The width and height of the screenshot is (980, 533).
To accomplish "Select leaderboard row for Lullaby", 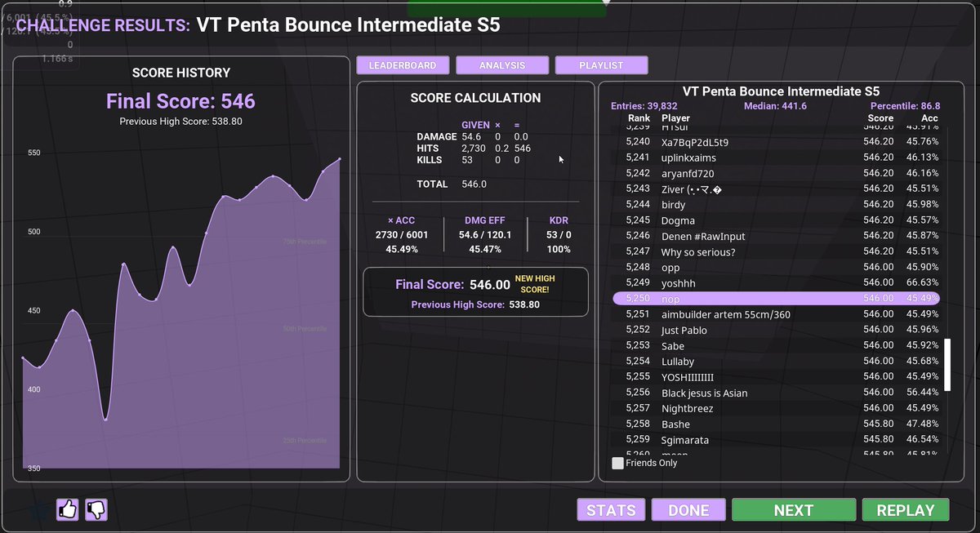I will pos(776,362).
